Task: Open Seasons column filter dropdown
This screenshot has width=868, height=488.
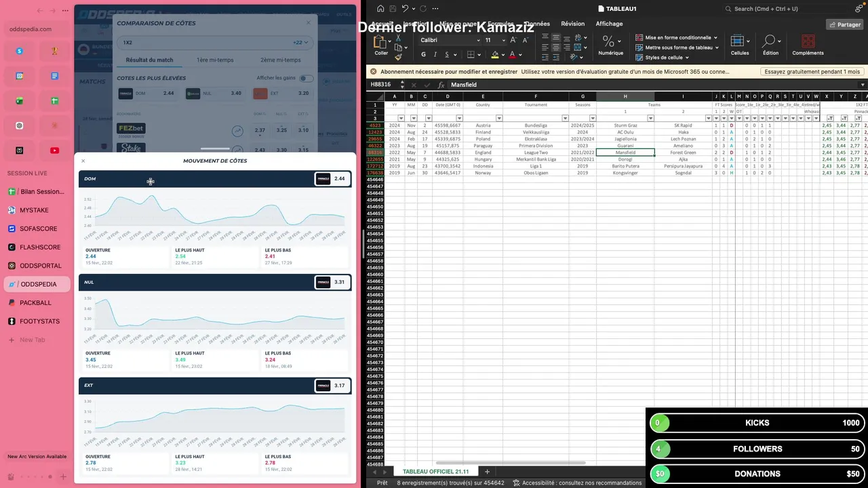Action: pos(593,119)
